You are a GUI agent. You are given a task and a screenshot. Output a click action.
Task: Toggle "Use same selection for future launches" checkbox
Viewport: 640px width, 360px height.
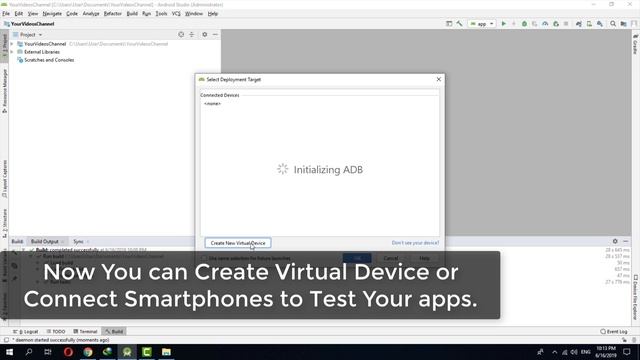point(204,258)
